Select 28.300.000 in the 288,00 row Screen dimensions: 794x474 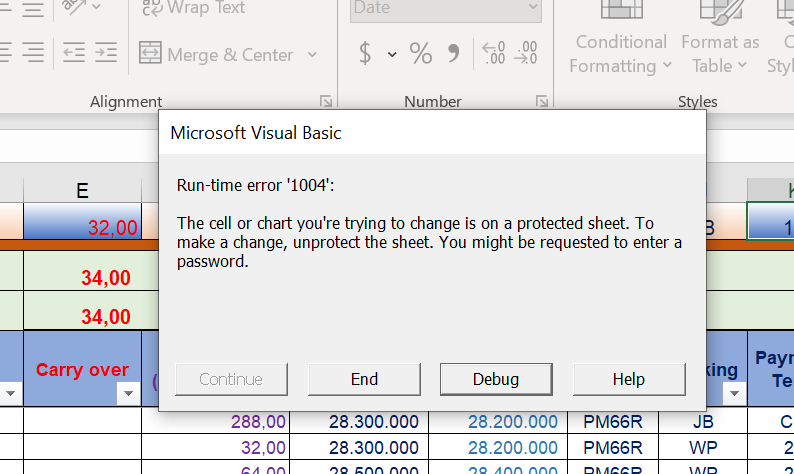359,421
